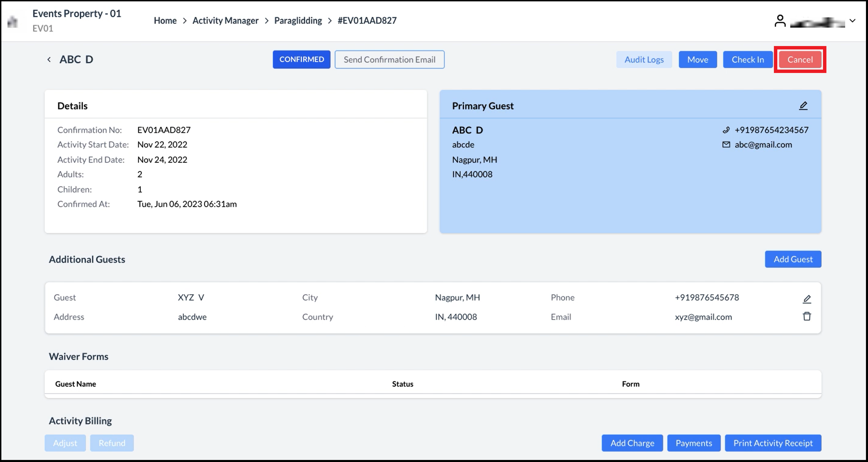This screenshot has height=462, width=868.
Task: Print the activity receipt
Action: (x=773, y=443)
